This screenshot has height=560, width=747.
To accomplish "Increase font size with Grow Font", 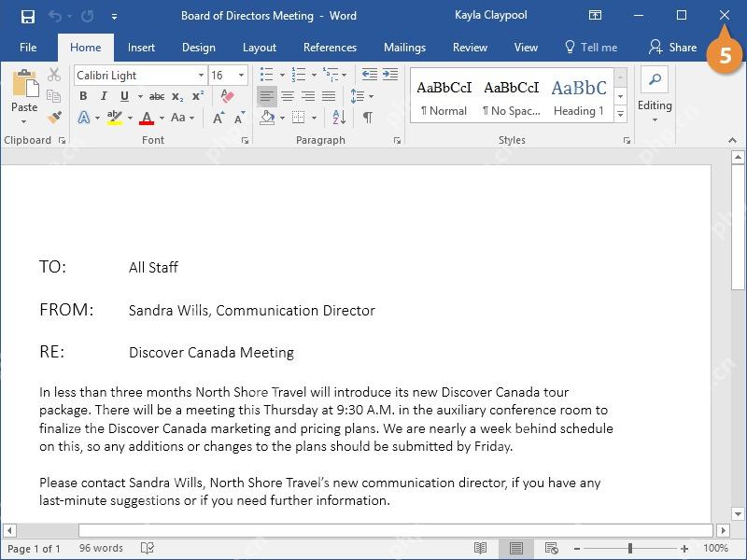I will point(218,118).
